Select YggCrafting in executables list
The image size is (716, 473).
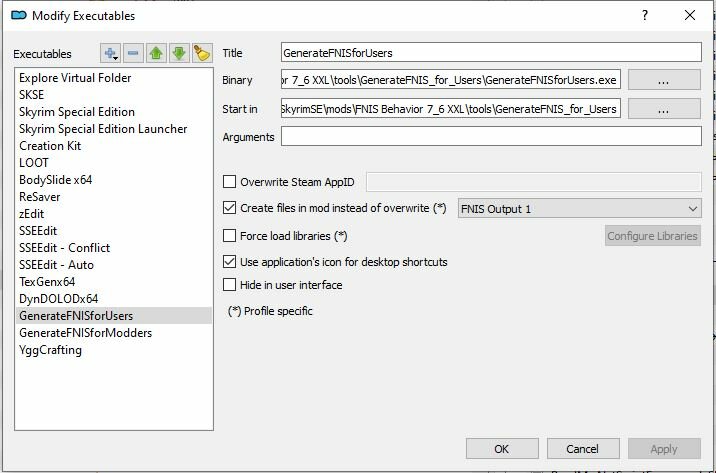pyautogui.click(x=114, y=350)
